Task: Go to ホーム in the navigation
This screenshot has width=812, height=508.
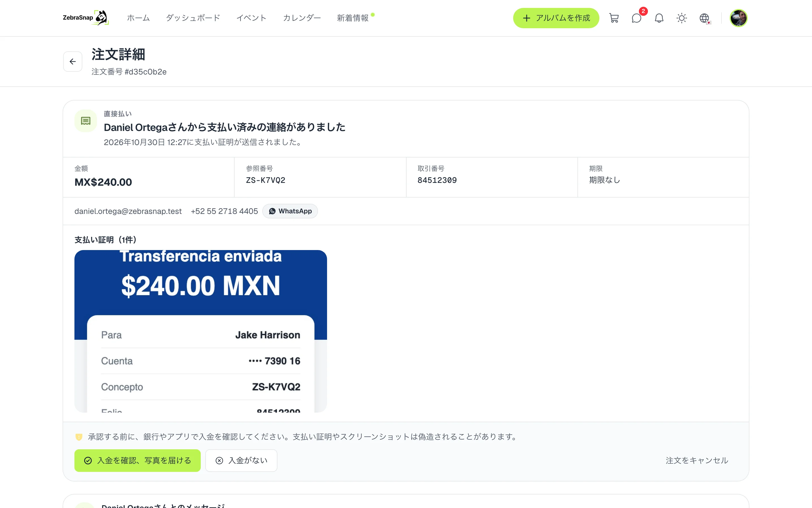Action: tap(138, 18)
